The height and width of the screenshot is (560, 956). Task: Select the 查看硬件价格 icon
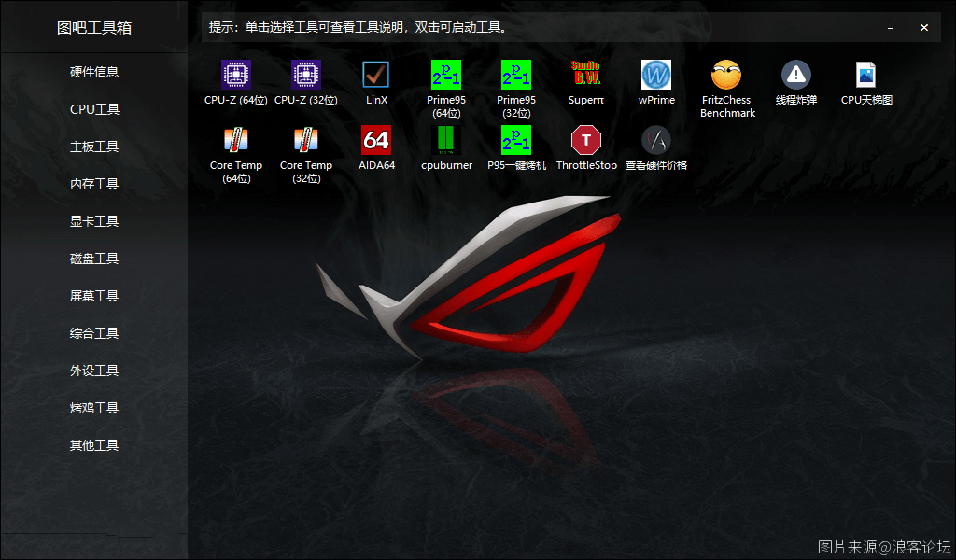[656, 140]
